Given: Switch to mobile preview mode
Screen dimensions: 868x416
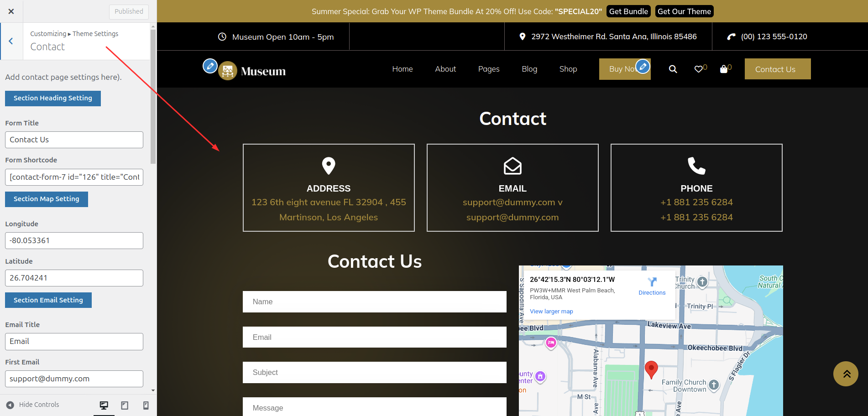Looking at the screenshot, I should coord(146,406).
